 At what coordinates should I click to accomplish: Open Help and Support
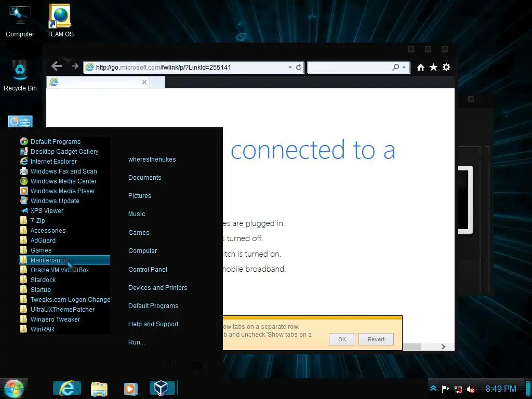[x=153, y=324]
